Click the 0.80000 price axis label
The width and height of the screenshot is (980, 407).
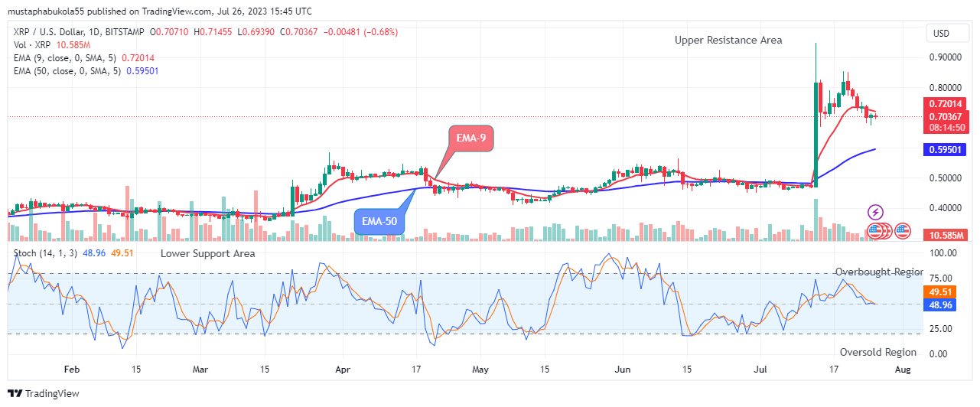pyautogui.click(x=945, y=88)
